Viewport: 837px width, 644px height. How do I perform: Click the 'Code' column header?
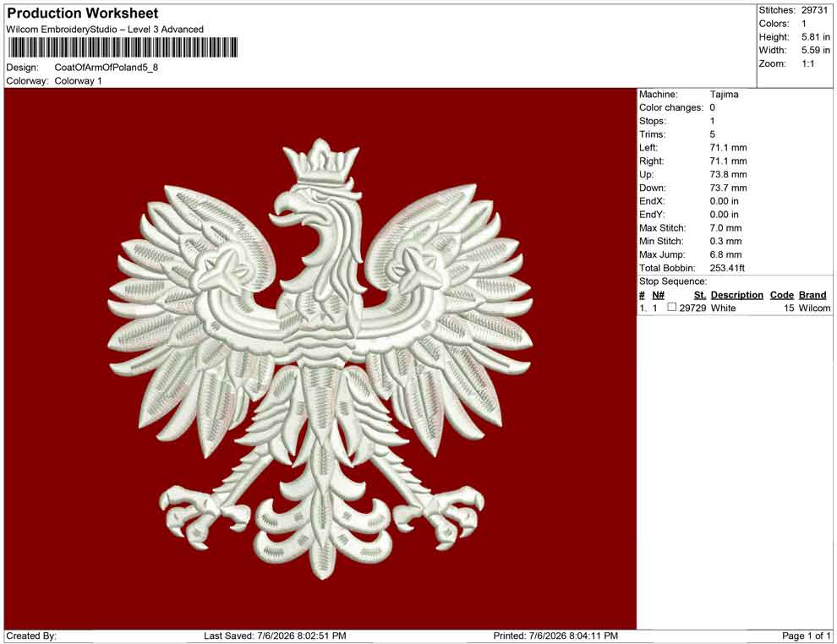point(781,295)
